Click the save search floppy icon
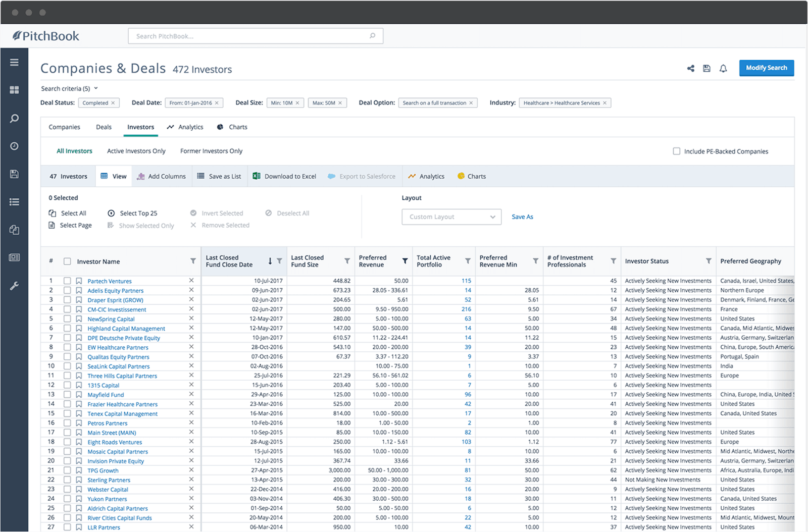808x532 pixels. [706, 68]
